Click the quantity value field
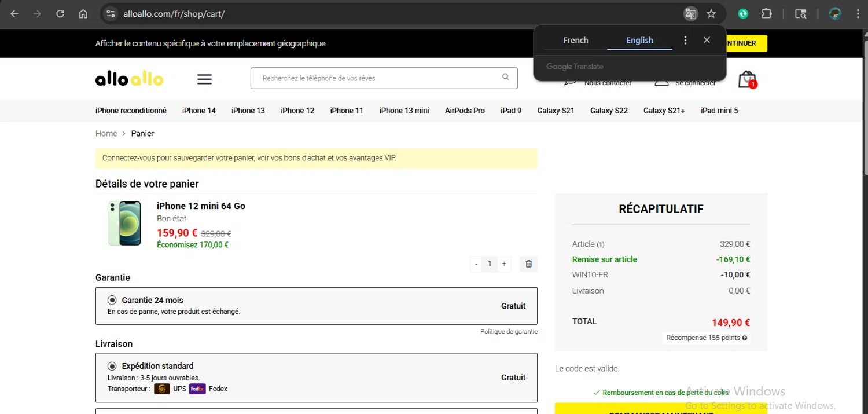The height and width of the screenshot is (414, 868). (490, 263)
